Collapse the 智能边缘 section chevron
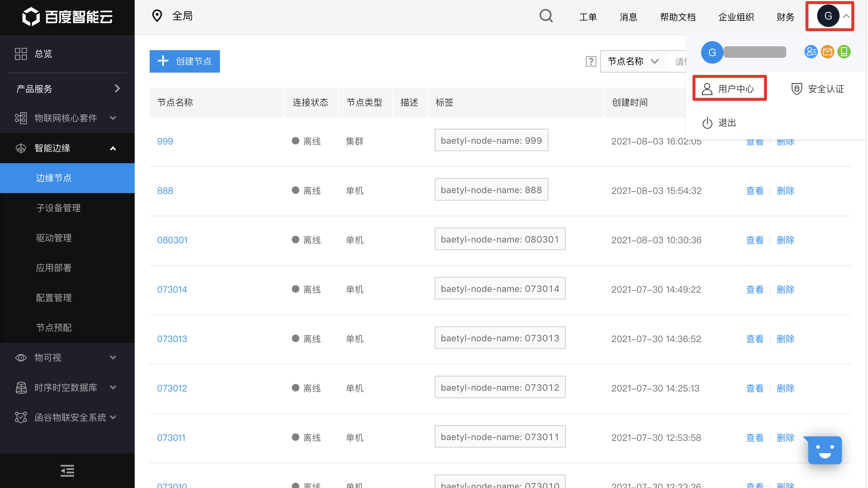Screen dimensions: 868x488 pos(113,148)
